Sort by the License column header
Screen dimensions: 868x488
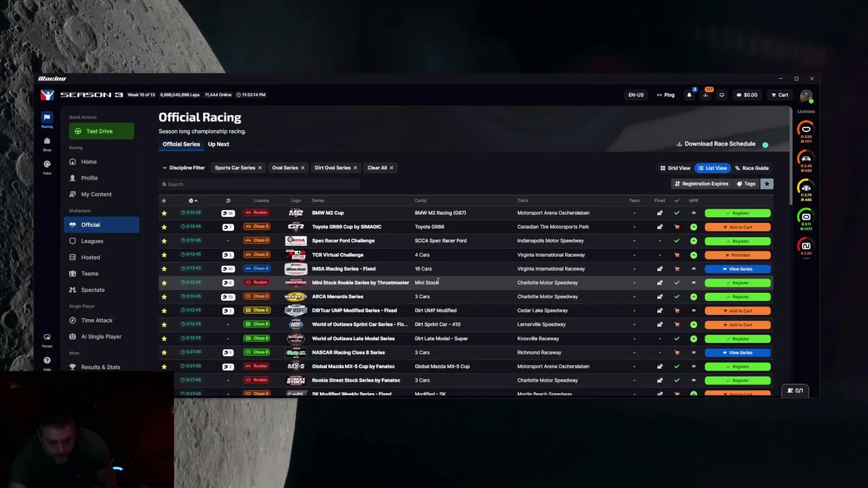261,201
